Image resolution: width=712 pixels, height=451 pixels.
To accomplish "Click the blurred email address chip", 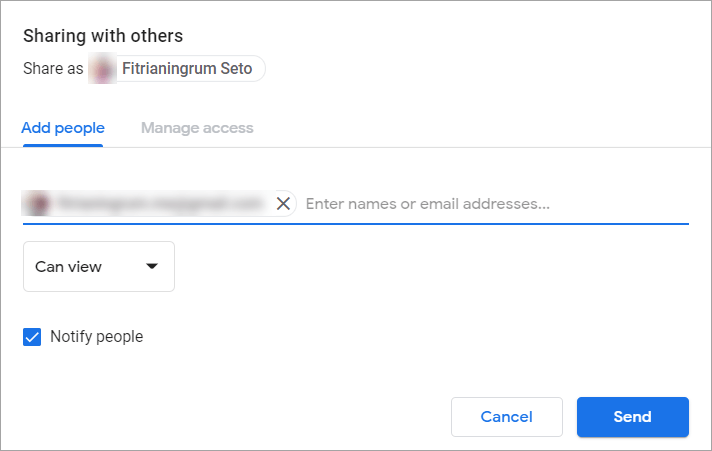I will [x=159, y=203].
